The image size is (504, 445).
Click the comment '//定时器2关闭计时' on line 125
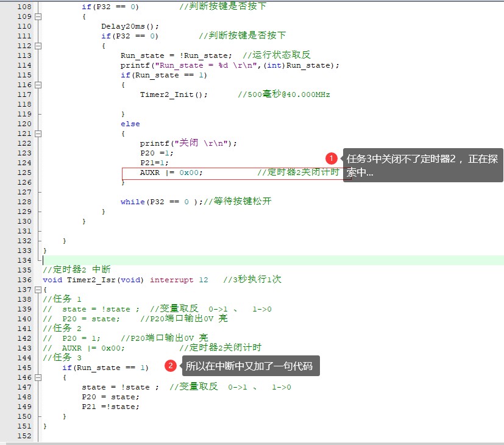coord(298,173)
